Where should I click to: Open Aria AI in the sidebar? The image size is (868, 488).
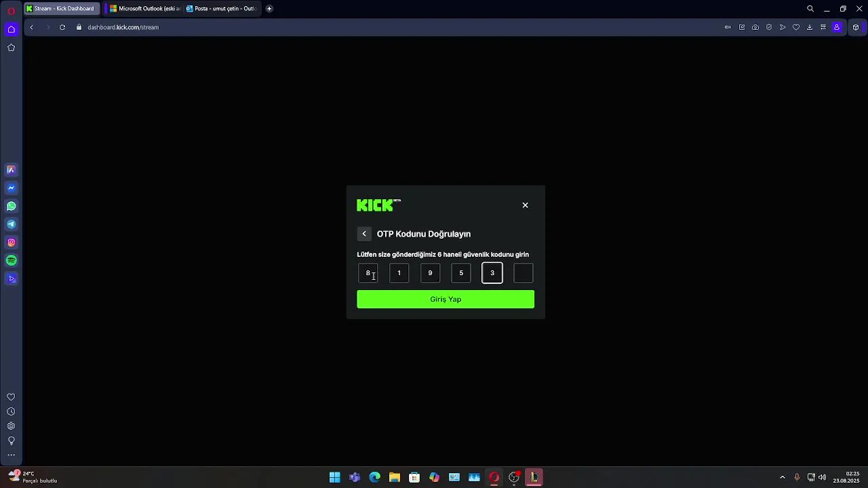tap(11, 170)
